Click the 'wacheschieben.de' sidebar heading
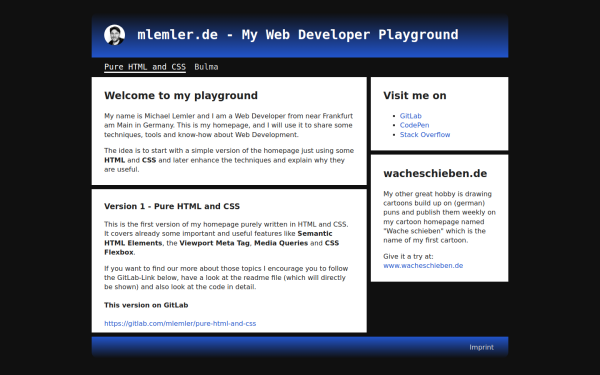This screenshot has width=600, height=375. (x=435, y=173)
